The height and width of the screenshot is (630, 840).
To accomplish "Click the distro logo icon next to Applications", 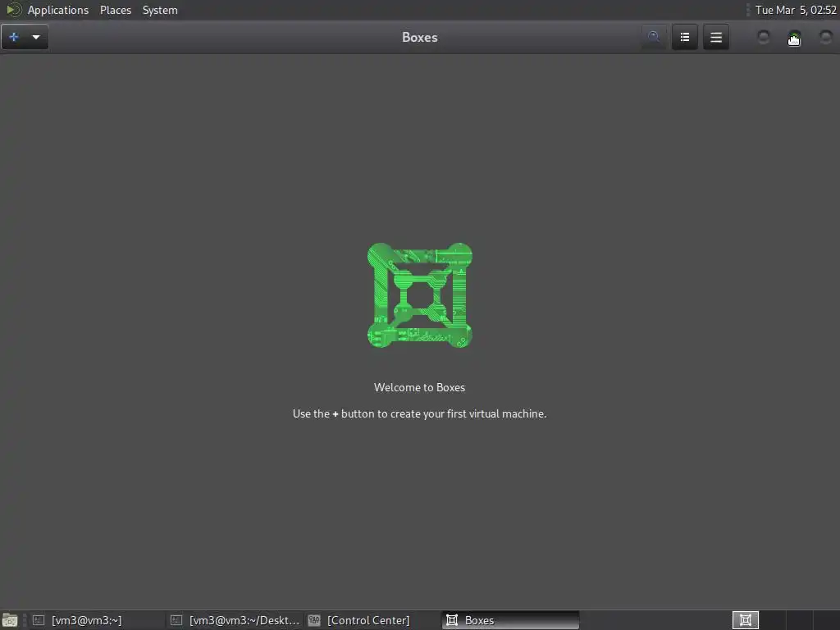I will [x=13, y=10].
